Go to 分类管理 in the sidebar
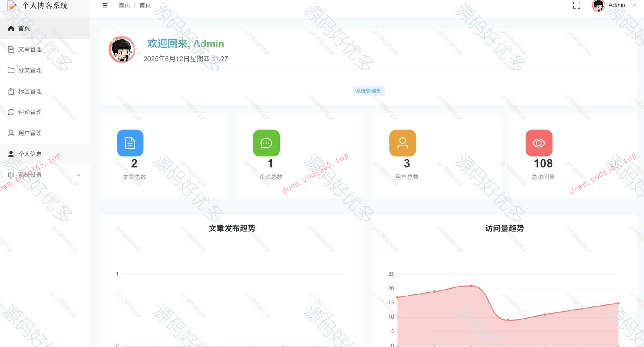 click(x=30, y=70)
